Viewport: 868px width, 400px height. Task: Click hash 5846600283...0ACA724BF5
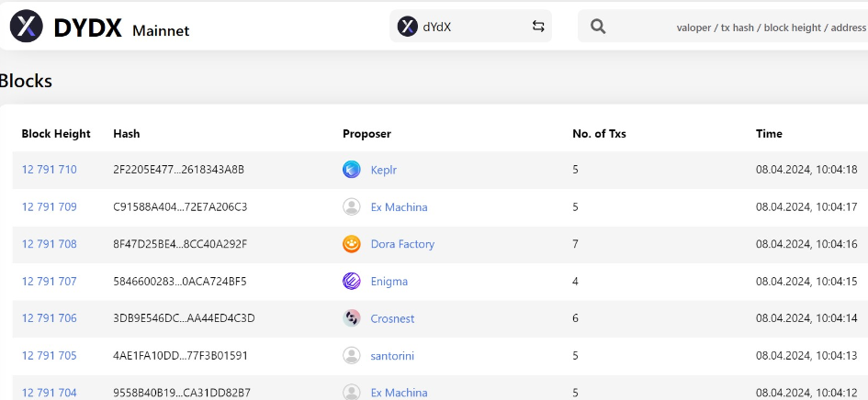pyautogui.click(x=179, y=281)
